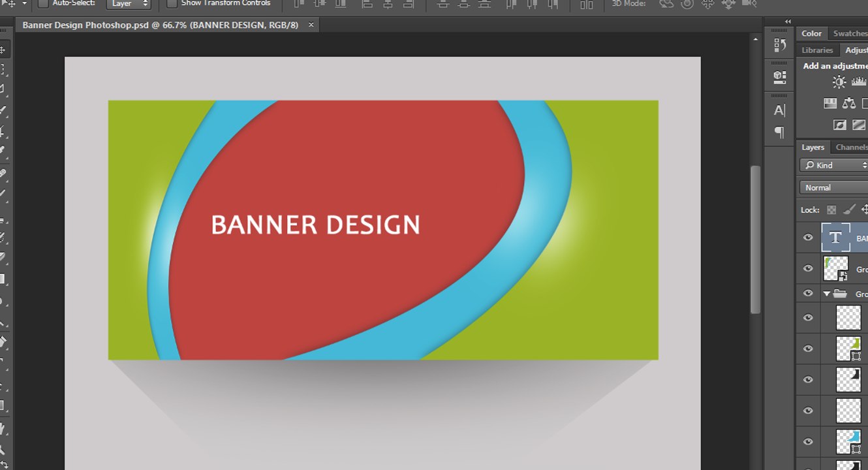Switch to the Color tab

click(812, 33)
